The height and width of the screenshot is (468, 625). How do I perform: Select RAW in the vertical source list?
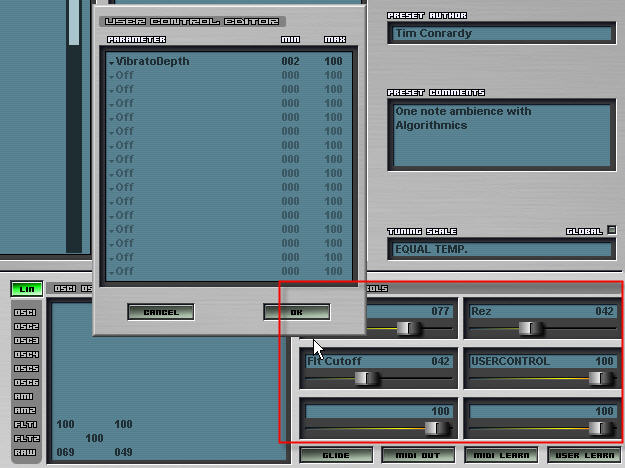point(25,452)
